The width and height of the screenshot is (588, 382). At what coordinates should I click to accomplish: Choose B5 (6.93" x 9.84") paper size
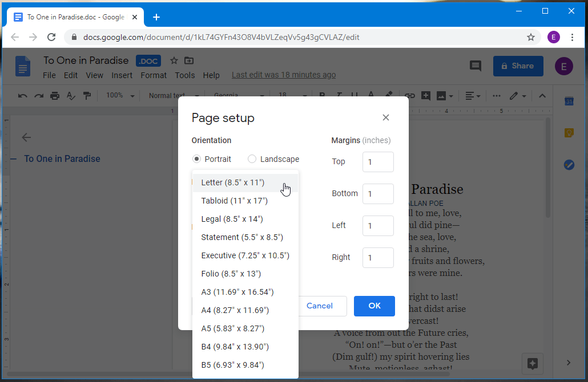[245, 365]
